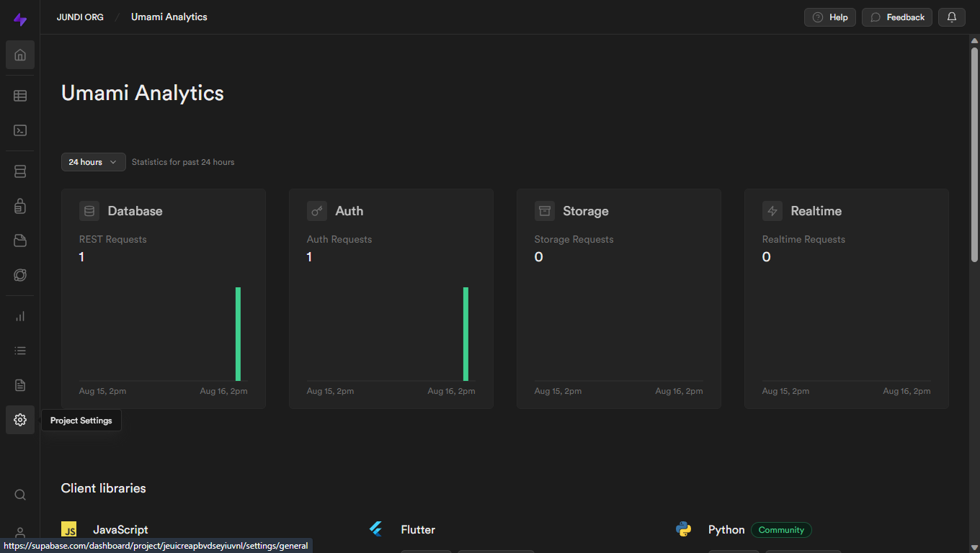980x553 pixels.
Task: Open Authentication via the padlock icon
Action: tap(20, 206)
